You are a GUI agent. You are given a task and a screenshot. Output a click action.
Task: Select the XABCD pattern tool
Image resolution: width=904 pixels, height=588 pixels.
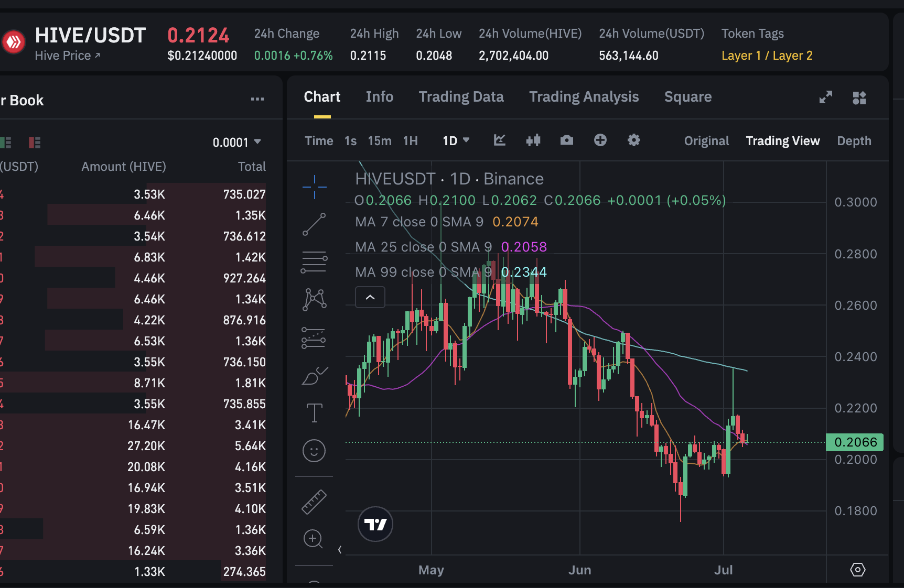pyautogui.click(x=314, y=300)
